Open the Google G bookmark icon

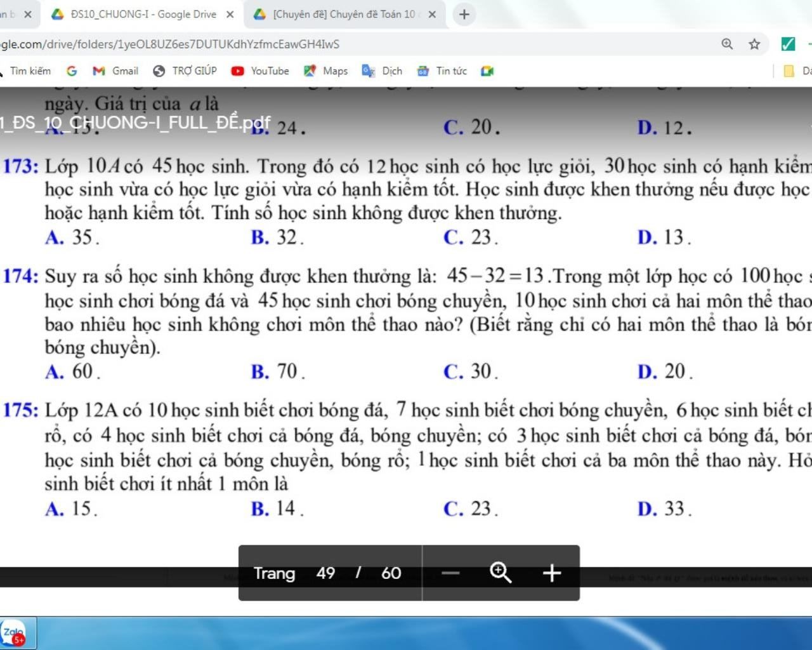tap(72, 70)
